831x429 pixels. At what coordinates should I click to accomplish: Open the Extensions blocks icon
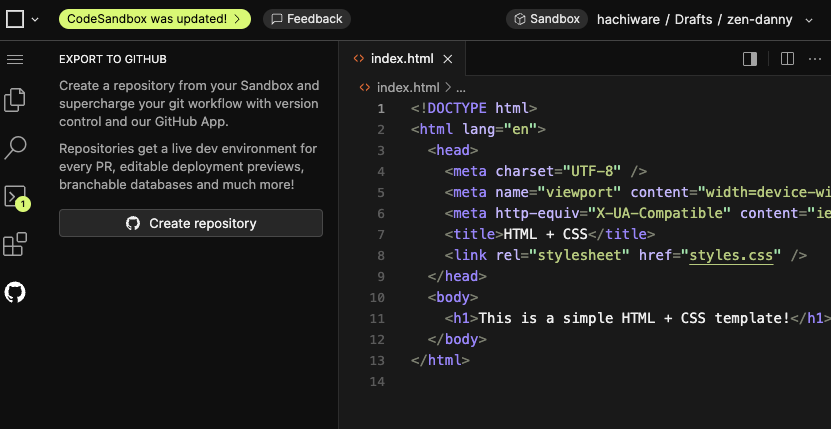pyautogui.click(x=15, y=244)
